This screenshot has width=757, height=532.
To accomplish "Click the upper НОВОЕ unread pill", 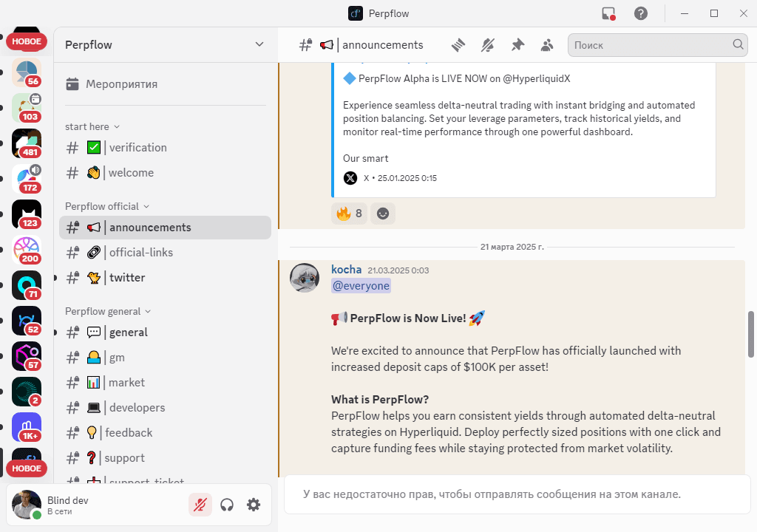I will click(x=27, y=41).
